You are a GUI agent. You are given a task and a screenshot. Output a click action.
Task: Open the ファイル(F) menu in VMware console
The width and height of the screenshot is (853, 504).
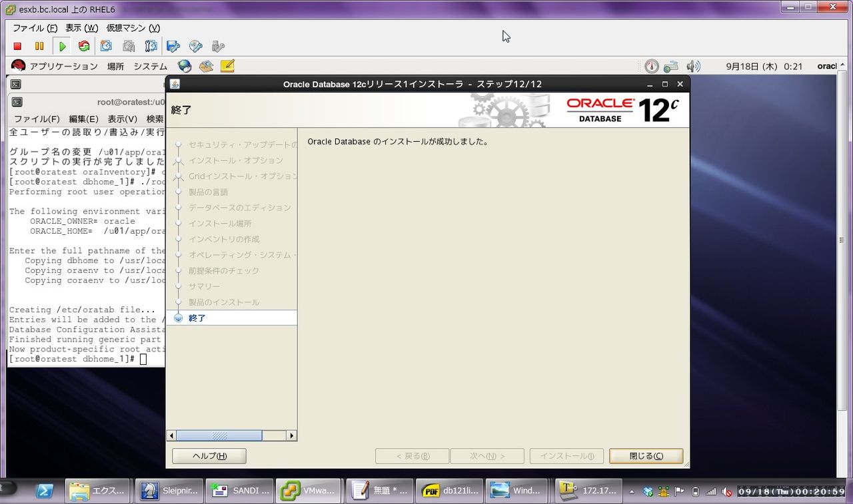pos(35,28)
